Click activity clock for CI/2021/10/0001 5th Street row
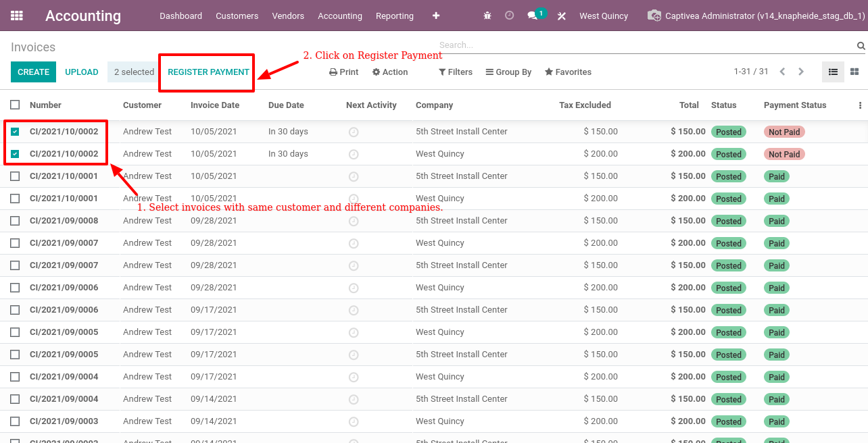The height and width of the screenshot is (443, 868). (354, 177)
